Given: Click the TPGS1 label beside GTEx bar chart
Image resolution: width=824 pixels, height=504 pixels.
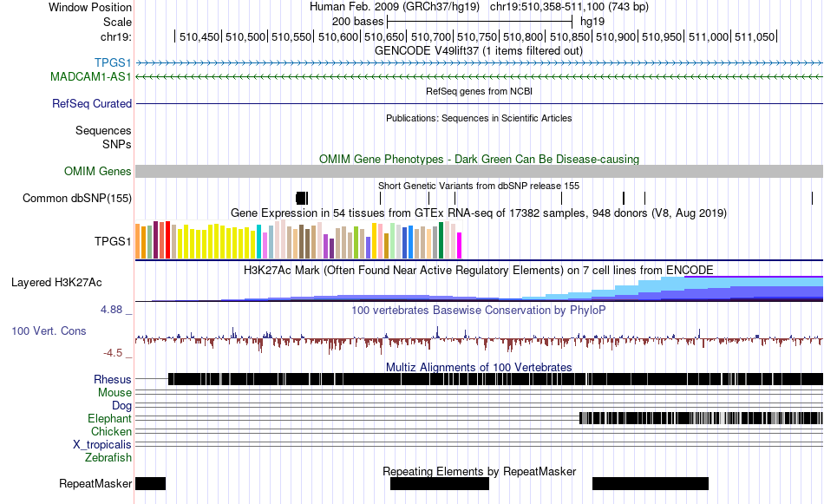Looking at the screenshot, I should (113, 241).
